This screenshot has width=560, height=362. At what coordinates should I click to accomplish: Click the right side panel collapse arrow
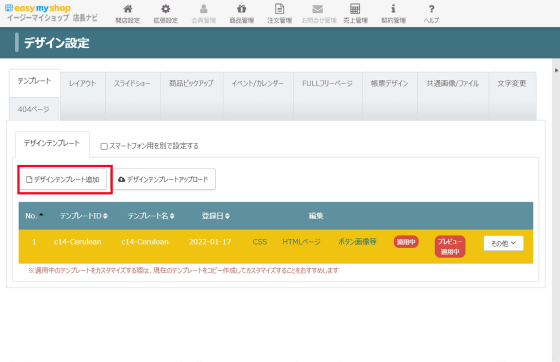point(556,70)
